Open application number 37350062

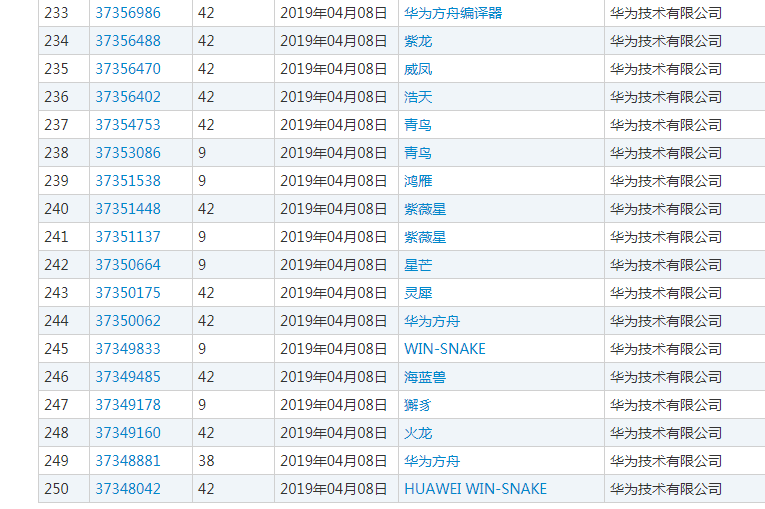(x=127, y=321)
